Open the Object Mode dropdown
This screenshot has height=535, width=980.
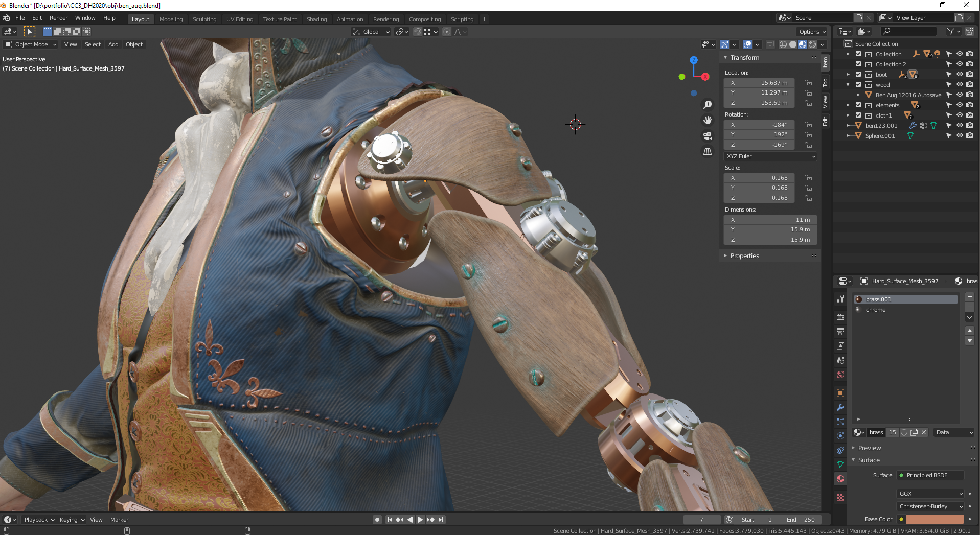coord(31,44)
